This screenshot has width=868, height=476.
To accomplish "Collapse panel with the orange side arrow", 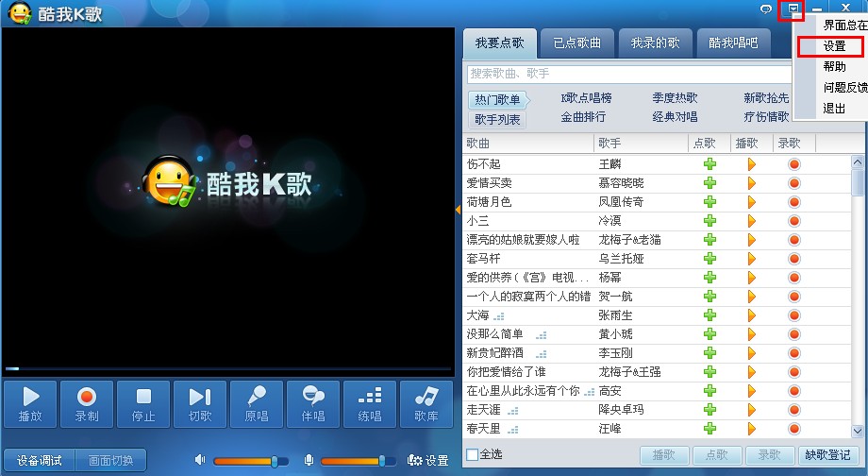I will pos(458,210).
